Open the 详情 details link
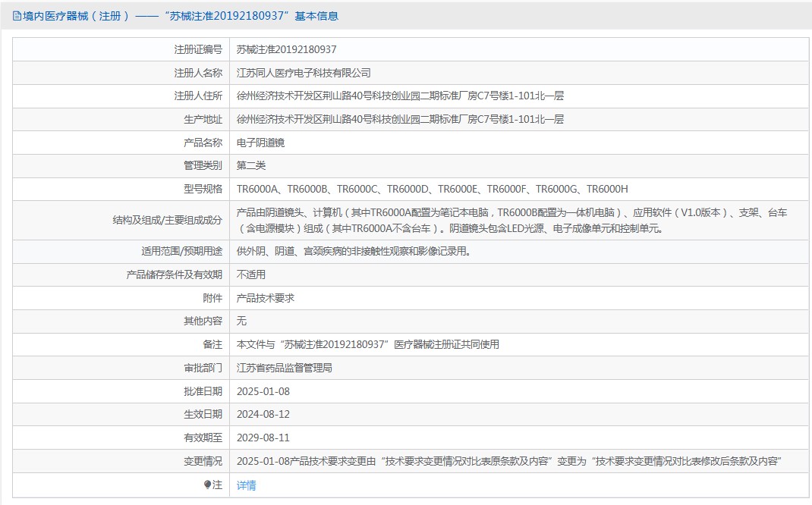This screenshot has height=505, width=812. click(x=246, y=485)
